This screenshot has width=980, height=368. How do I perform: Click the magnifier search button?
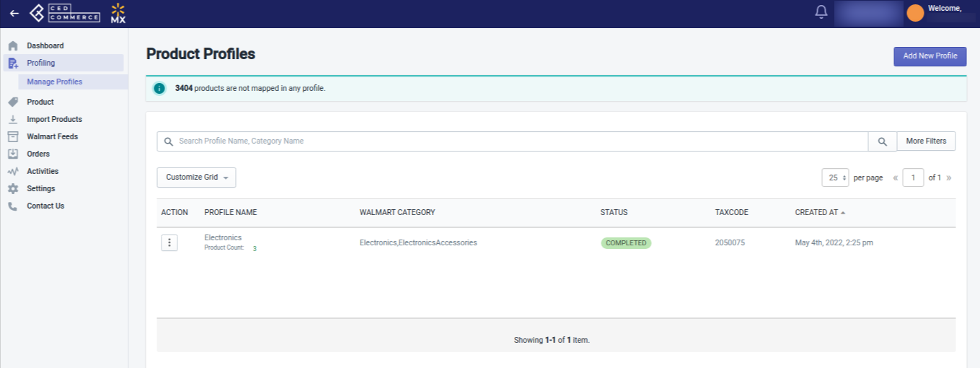(882, 141)
